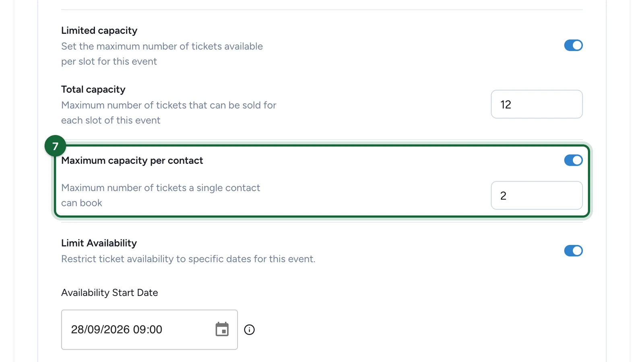Click the info icon beside start date
The width and height of the screenshot is (644, 362).
tap(250, 330)
